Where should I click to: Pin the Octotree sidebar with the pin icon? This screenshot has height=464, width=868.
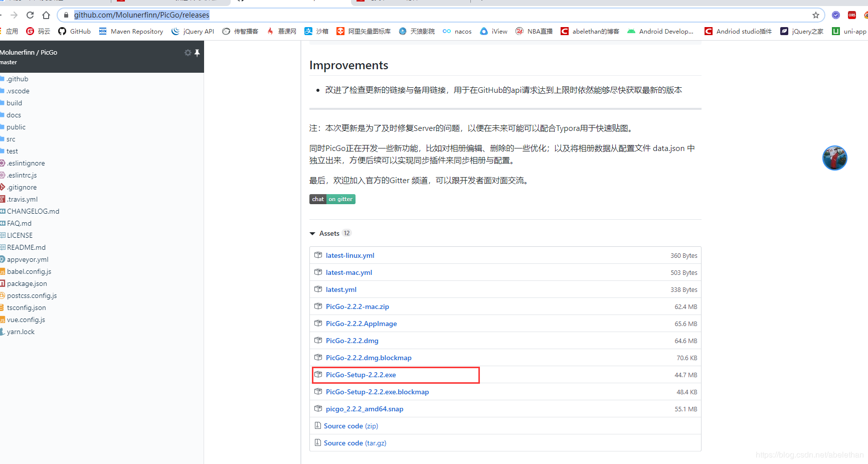coord(197,53)
